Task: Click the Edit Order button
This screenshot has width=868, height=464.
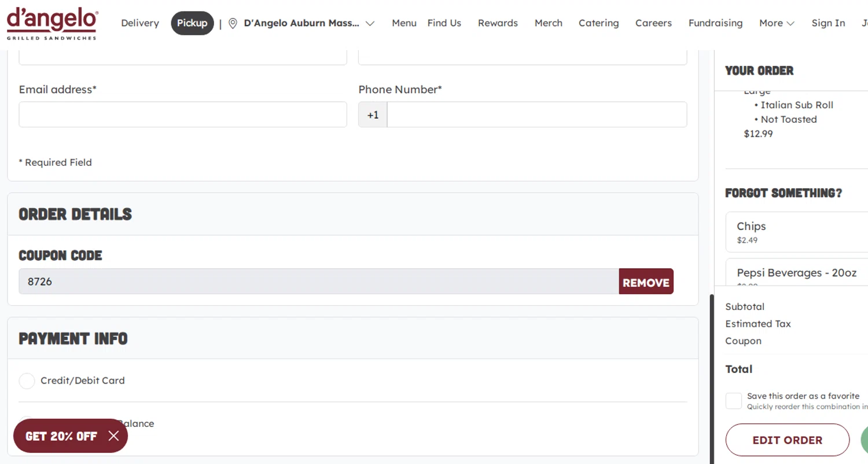Action: 787,440
